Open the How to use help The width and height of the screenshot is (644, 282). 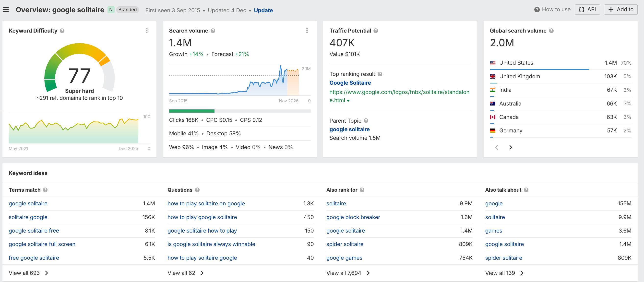coord(552,10)
